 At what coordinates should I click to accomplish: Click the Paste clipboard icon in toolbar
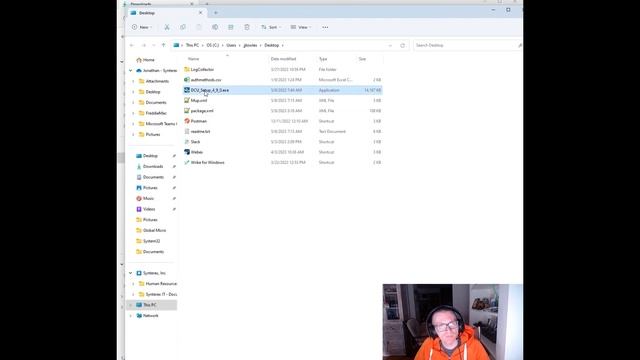(199, 27)
